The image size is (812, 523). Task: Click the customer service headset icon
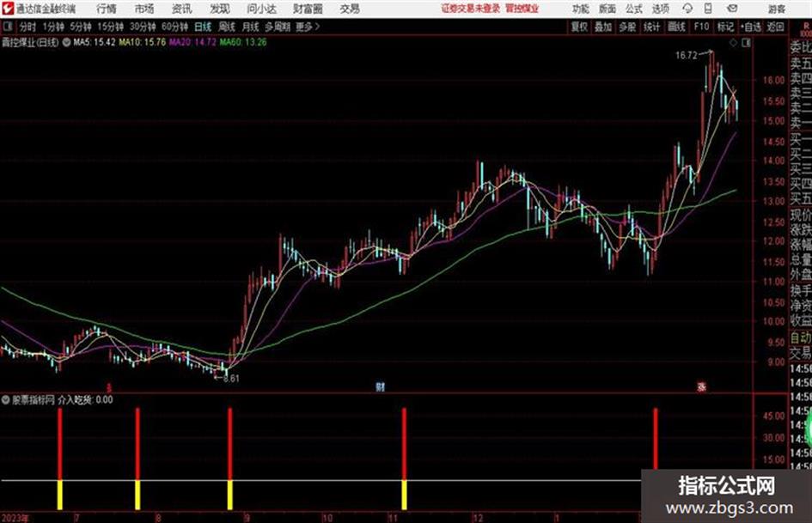[x=687, y=9]
